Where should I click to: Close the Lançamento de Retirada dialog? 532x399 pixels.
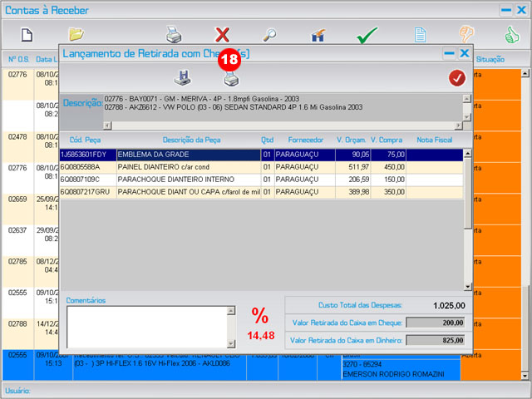[465, 53]
